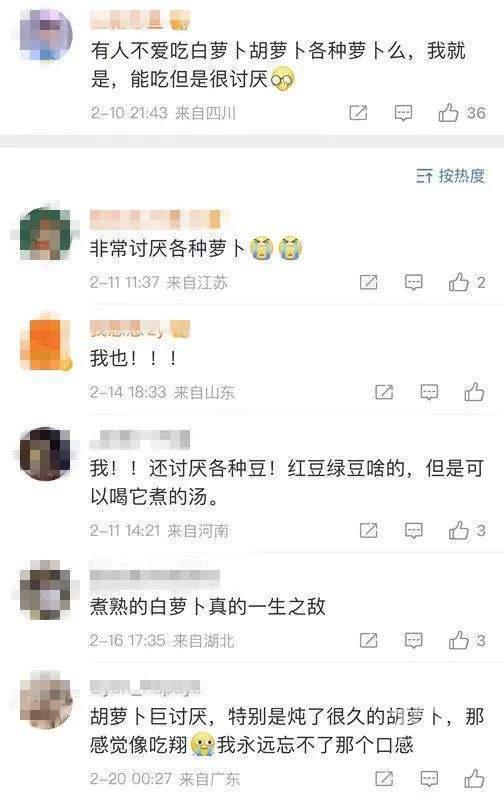Reply to the comment from 湖北
This screenshot has height=800, width=504.
pyautogui.click(x=413, y=641)
